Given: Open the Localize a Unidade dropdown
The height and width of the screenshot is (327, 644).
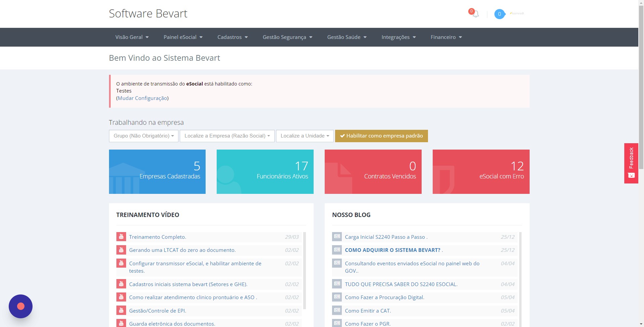Looking at the screenshot, I should 305,136.
